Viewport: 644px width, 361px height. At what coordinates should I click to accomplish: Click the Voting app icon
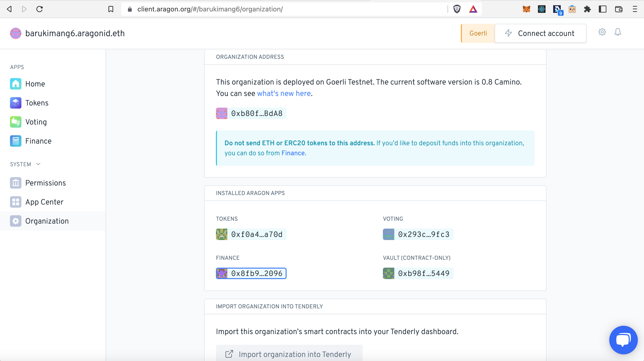click(x=15, y=122)
